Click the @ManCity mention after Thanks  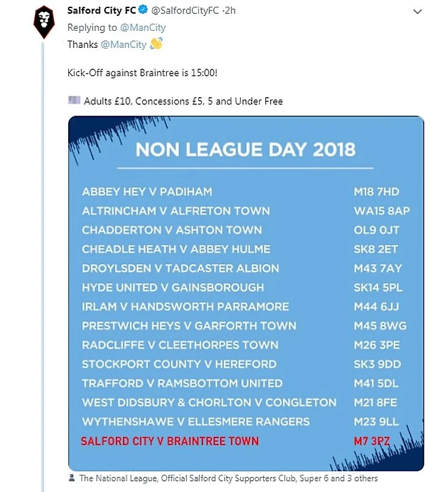[x=123, y=45]
